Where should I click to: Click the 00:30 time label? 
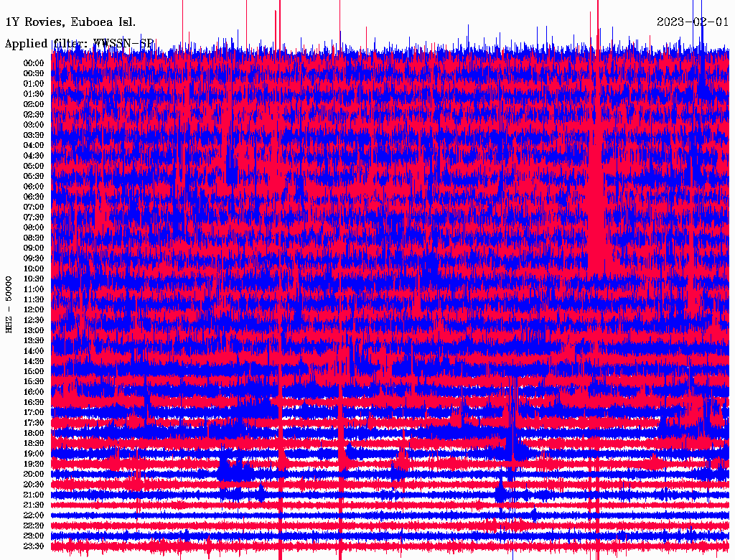[x=34, y=74]
